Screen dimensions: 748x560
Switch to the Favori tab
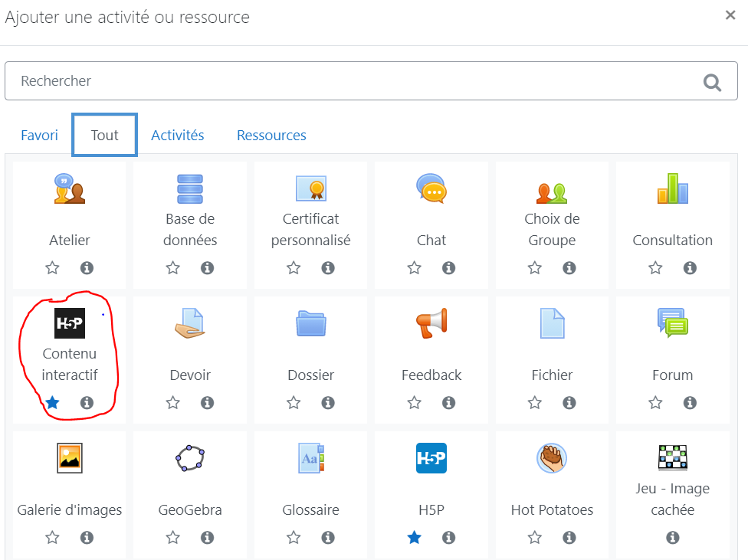(x=39, y=136)
